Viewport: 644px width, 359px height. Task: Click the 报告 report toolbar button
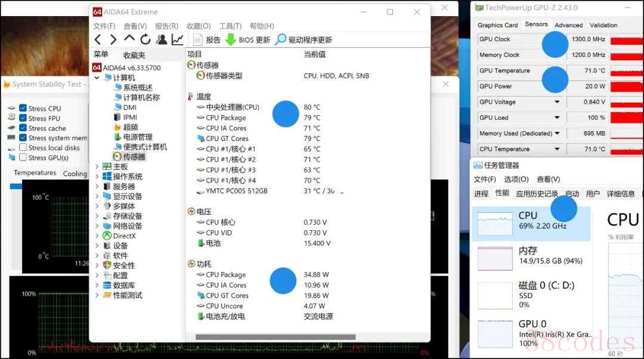(x=207, y=40)
